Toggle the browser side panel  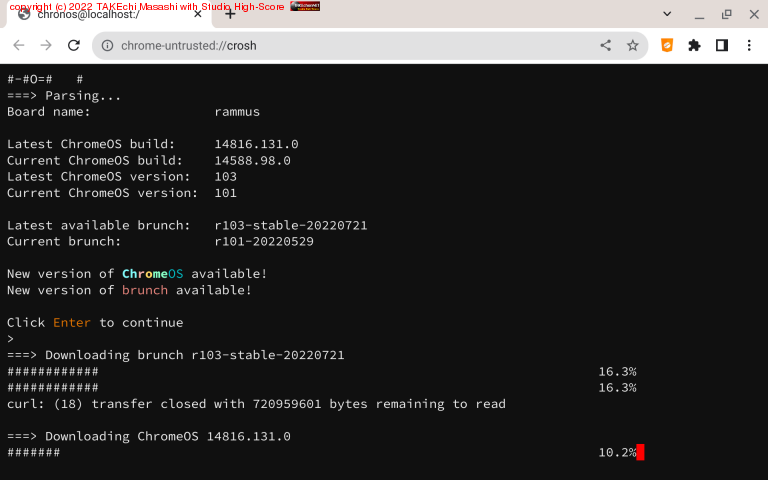point(721,45)
